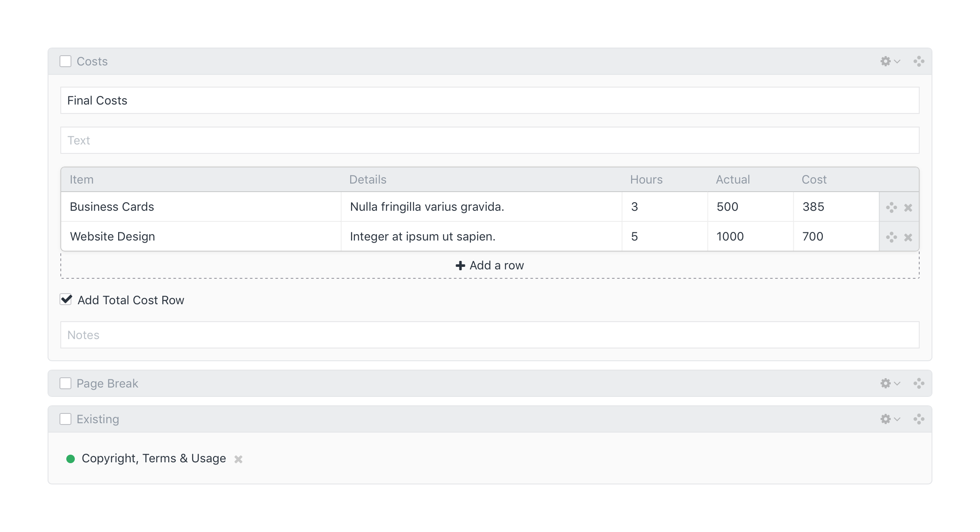Focus the Notes input field
This screenshot has width=980, height=532.
click(490, 335)
